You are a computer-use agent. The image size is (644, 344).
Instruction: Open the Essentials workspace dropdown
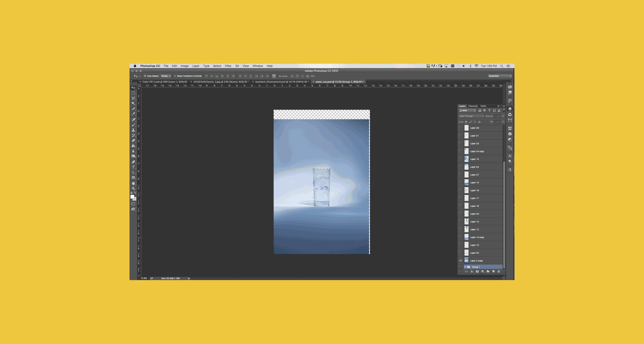pyautogui.click(x=500, y=76)
